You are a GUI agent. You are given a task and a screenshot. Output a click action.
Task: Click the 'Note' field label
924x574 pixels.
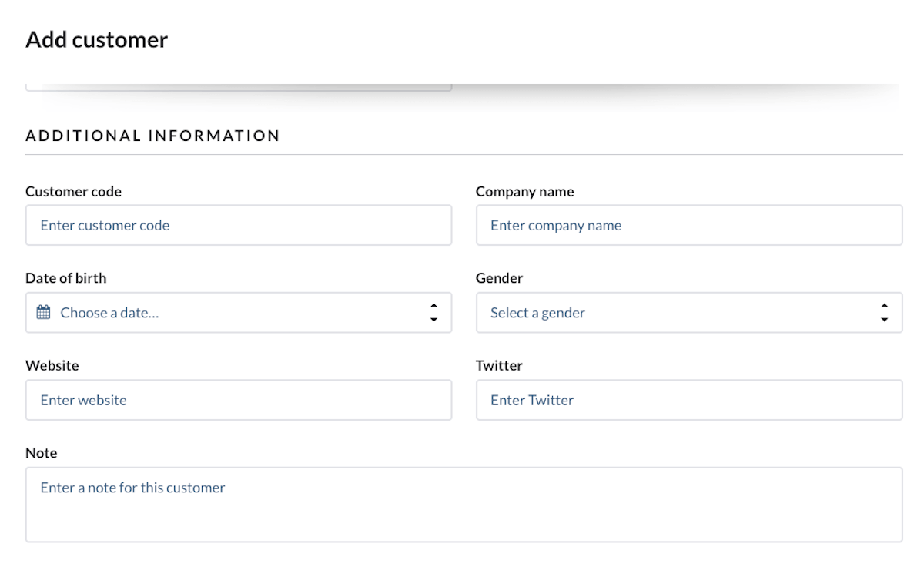coord(41,453)
